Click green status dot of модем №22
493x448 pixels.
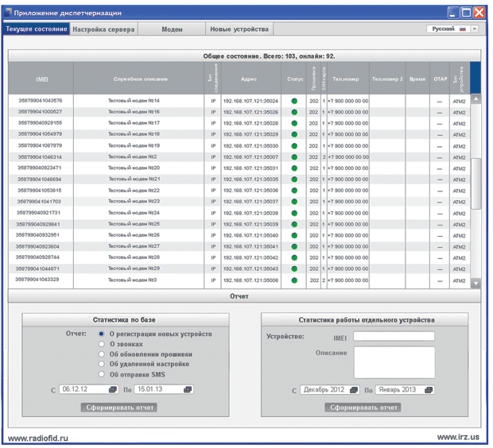294,191
